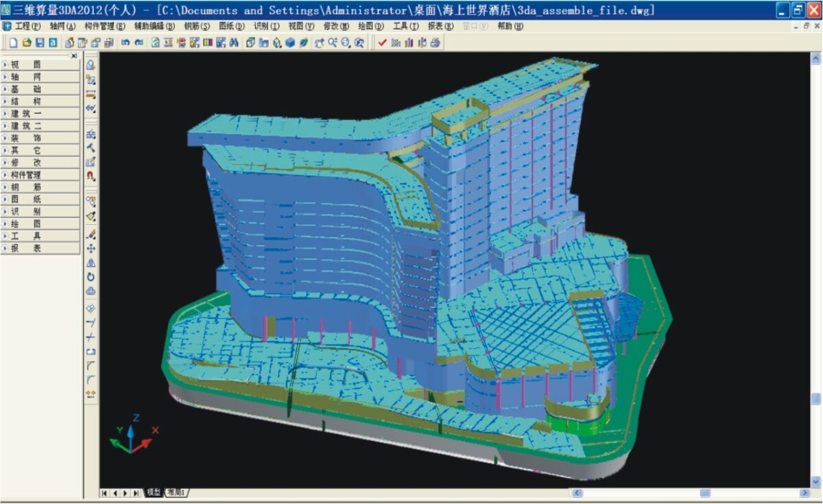Click the Undo arrow toolbar icon
This screenshot has width=823, height=504.
126,43
